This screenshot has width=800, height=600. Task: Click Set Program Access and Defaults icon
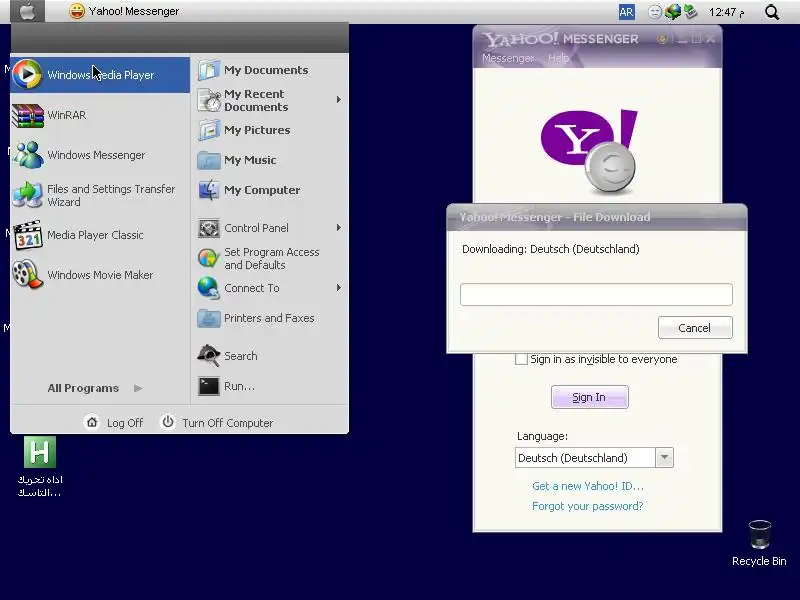pyautogui.click(x=209, y=258)
